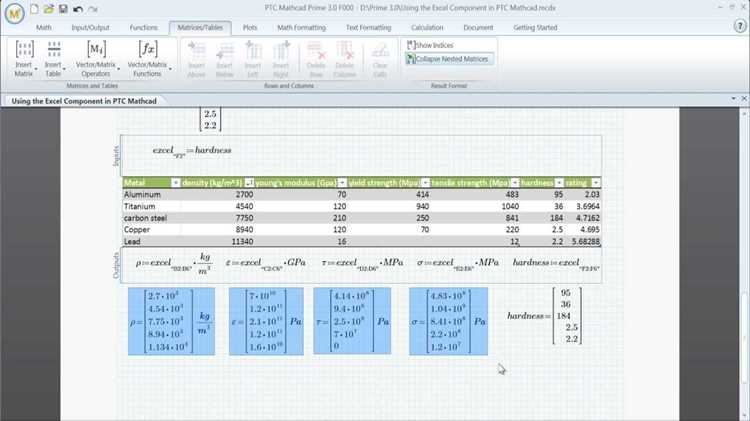Expand the Metal column filter dropdown

pos(176,183)
